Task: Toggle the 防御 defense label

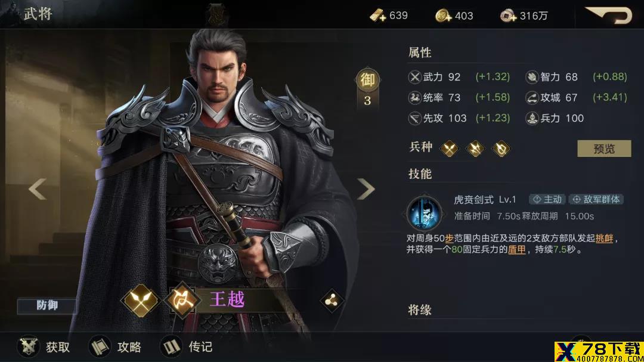Action: click(x=47, y=305)
